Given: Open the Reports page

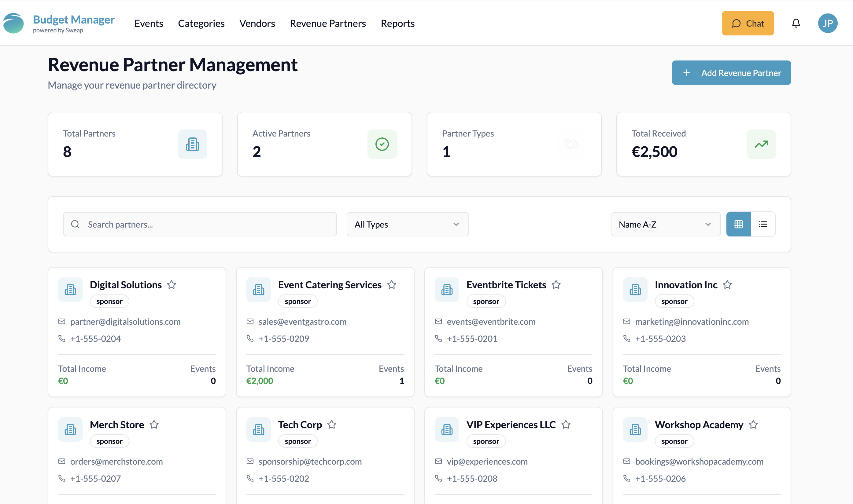Looking at the screenshot, I should click(x=397, y=23).
